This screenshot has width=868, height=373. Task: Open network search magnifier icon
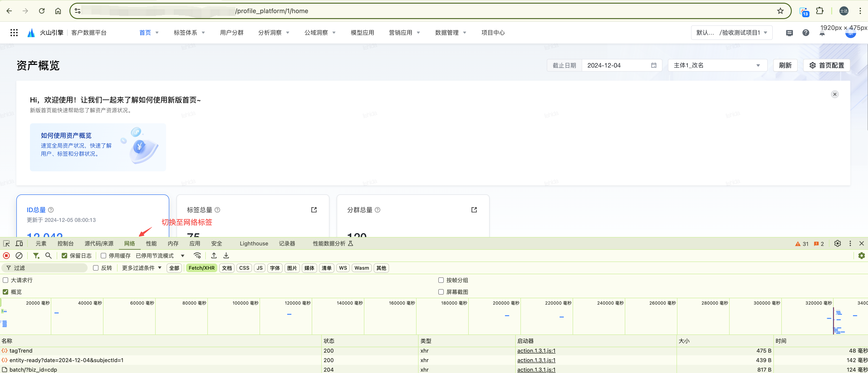(49, 256)
